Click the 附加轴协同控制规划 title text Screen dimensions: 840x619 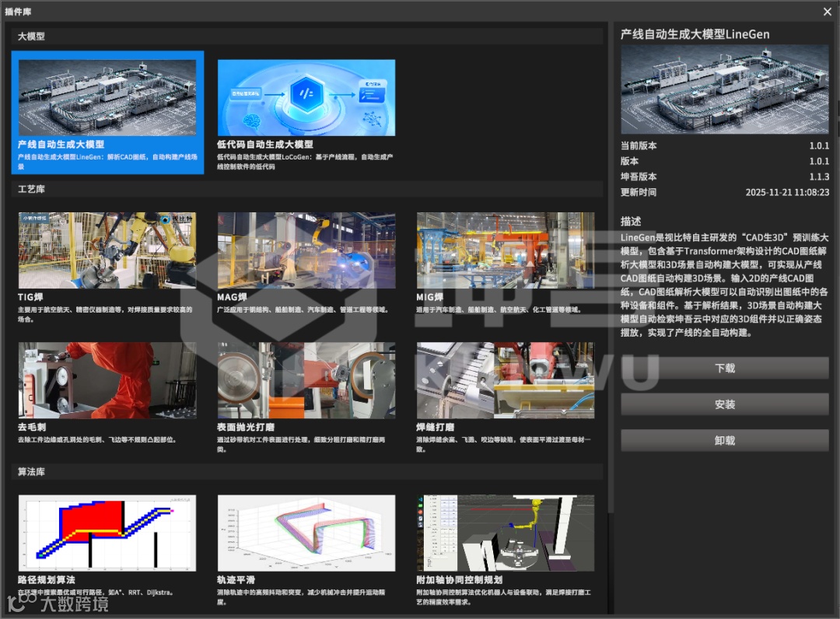[x=460, y=580]
